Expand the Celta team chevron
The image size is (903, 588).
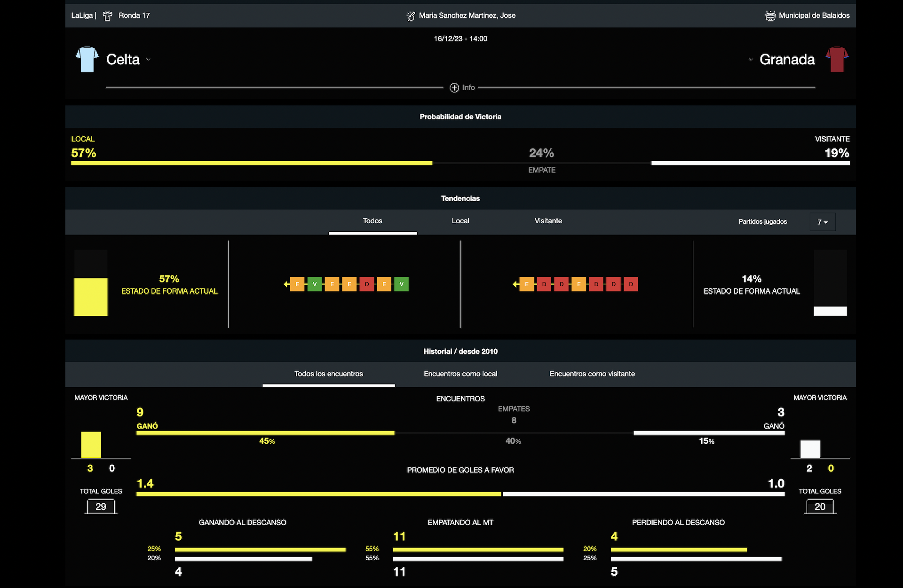pyautogui.click(x=148, y=60)
